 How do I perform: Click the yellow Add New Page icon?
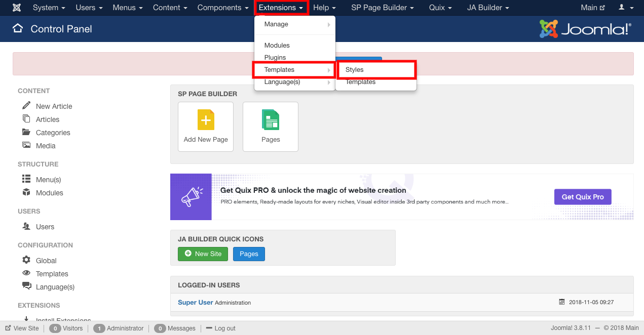click(206, 120)
